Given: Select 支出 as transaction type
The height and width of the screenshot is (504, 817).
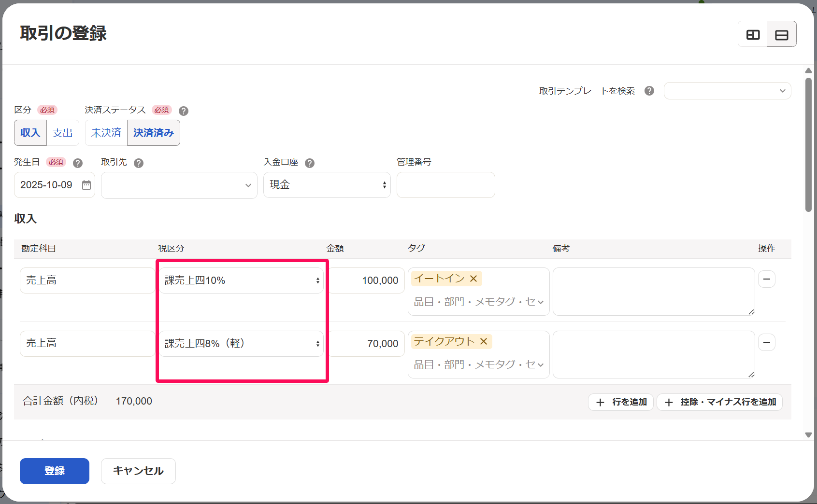Looking at the screenshot, I should pos(63,133).
